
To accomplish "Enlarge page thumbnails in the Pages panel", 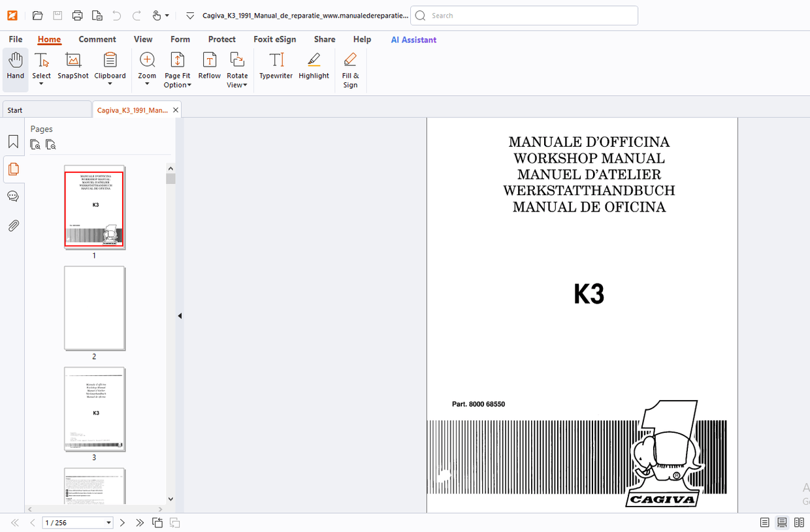I will click(35, 144).
